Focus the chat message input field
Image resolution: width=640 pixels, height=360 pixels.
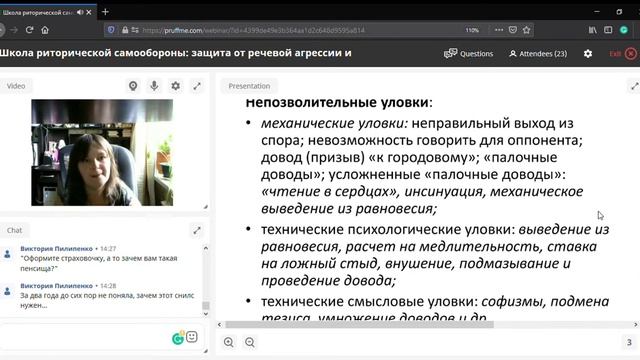85,338
